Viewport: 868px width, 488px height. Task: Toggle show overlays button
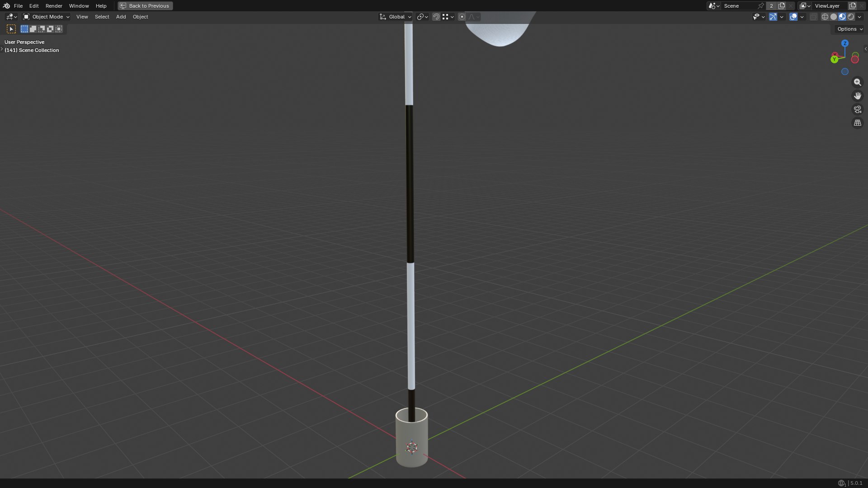click(x=793, y=17)
